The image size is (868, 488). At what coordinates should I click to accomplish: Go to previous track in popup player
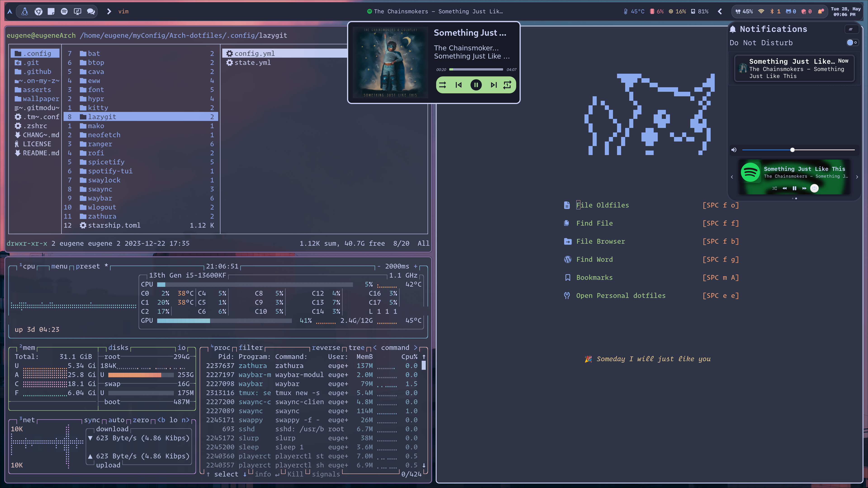[458, 85]
